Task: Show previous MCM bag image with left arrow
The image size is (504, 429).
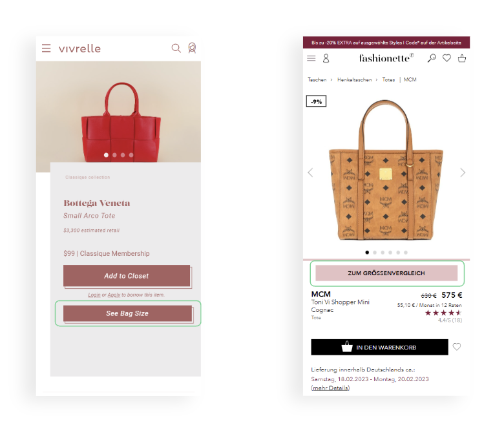Action: click(x=310, y=173)
